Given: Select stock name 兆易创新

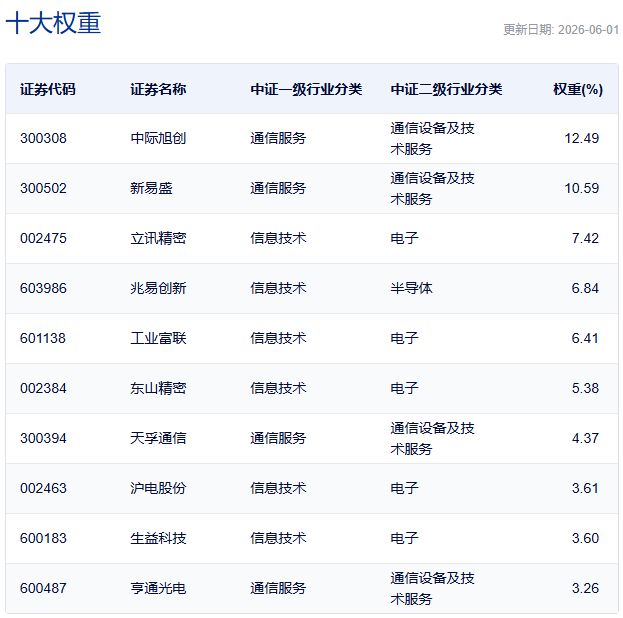Looking at the screenshot, I should [158, 289].
